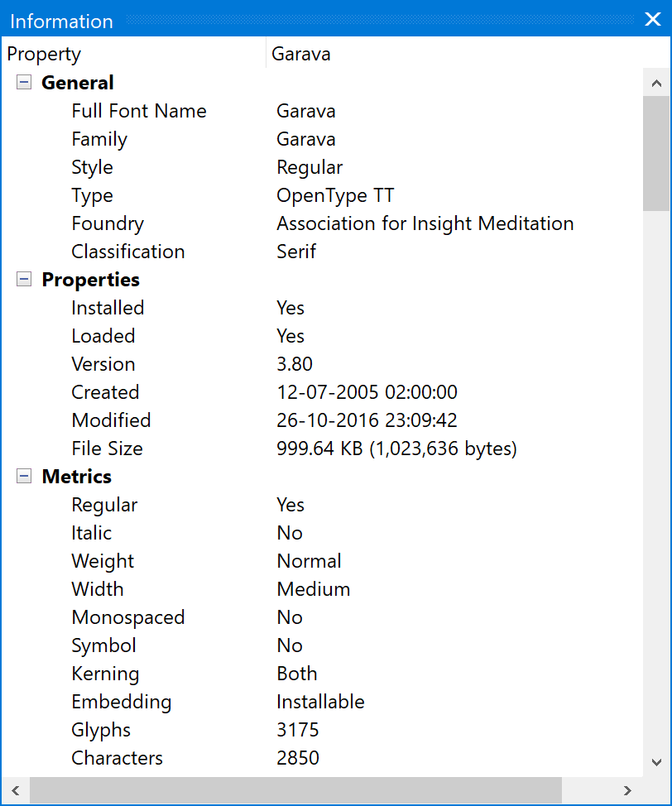The height and width of the screenshot is (806, 672).
Task: Click the horizontal scrollbar thumb
Action: [x=295, y=790]
